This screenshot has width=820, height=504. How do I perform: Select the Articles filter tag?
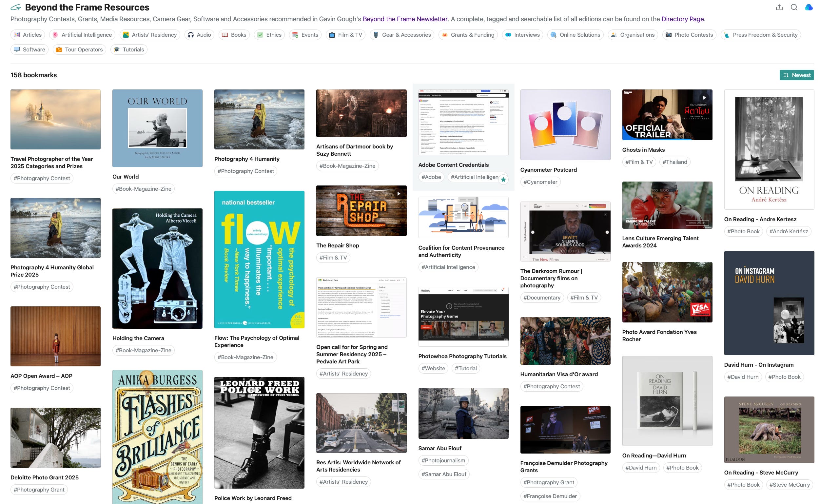[28, 35]
